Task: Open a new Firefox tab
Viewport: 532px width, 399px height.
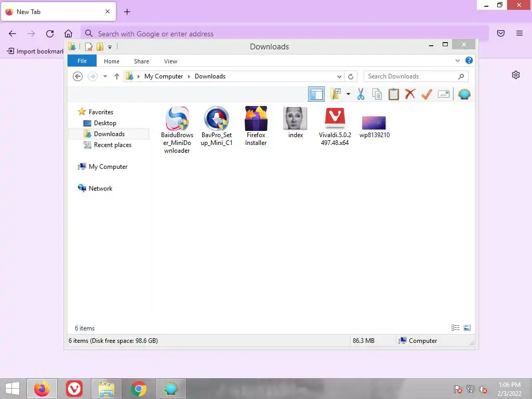Action: tap(127, 12)
